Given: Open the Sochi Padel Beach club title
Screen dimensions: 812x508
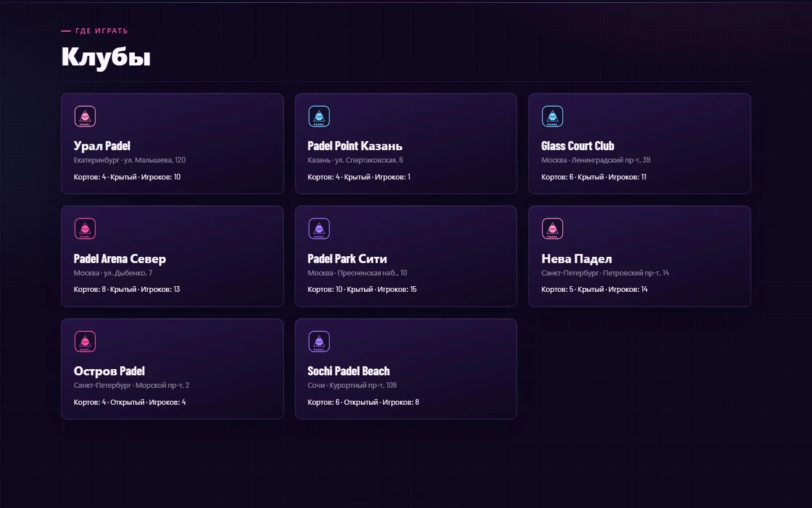Looking at the screenshot, I should coord(349,371).
